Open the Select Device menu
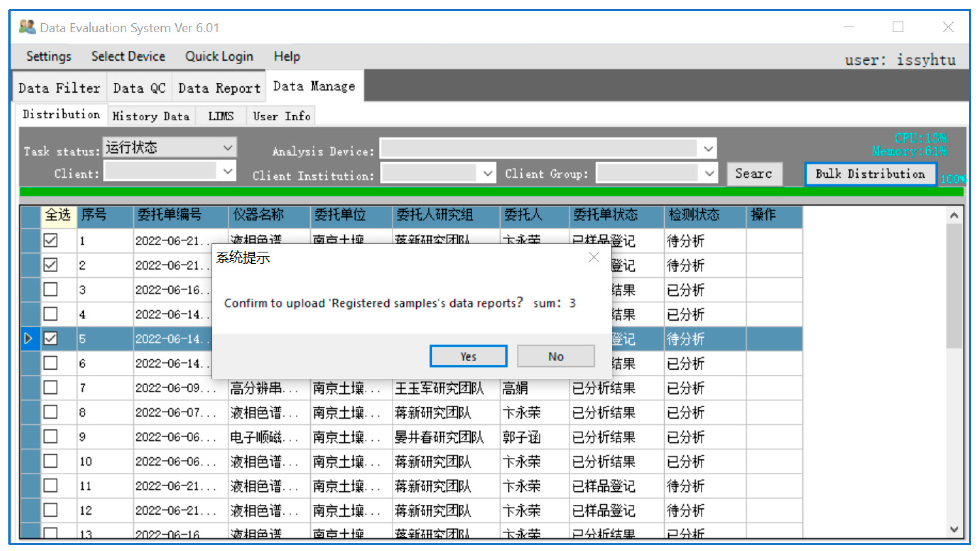980x551 pixels. 128,56
